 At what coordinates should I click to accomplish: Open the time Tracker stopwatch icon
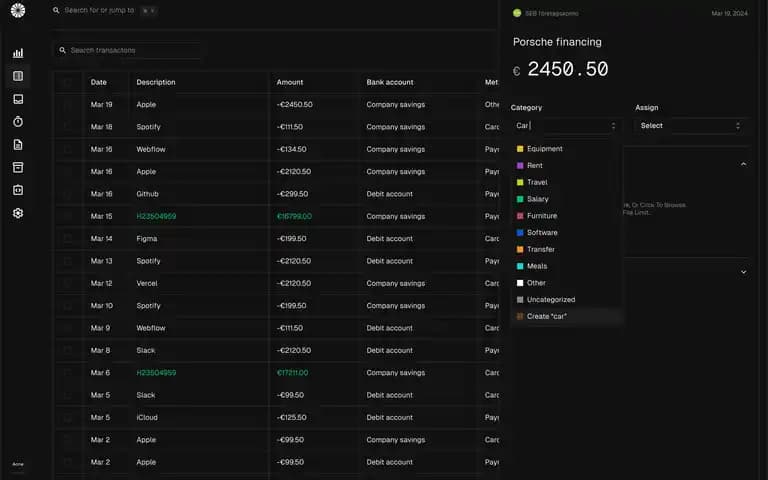pyautogui.click(x=18, y=121)
